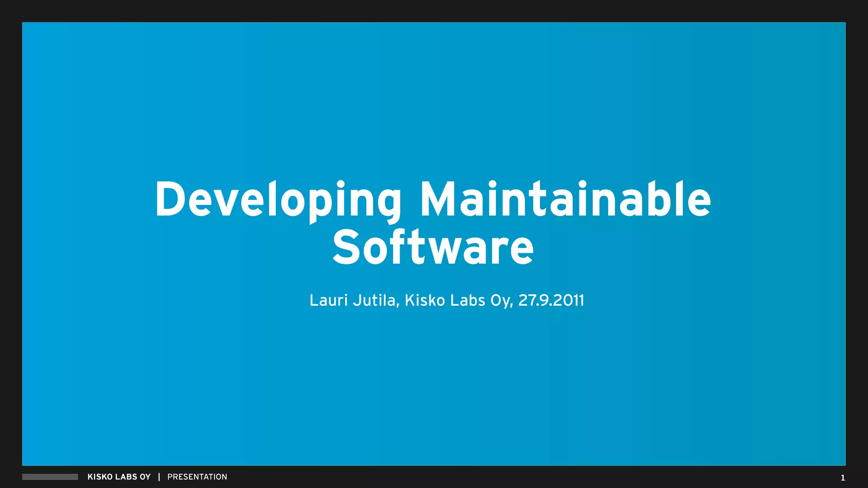Click OY in the bold footer text
Image resolution: width=868 pixels, height=488 pixels.
[145, 477]
